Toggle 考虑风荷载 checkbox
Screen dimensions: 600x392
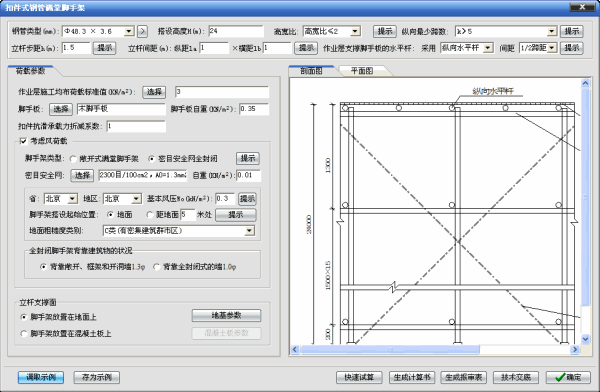point(23,141)
